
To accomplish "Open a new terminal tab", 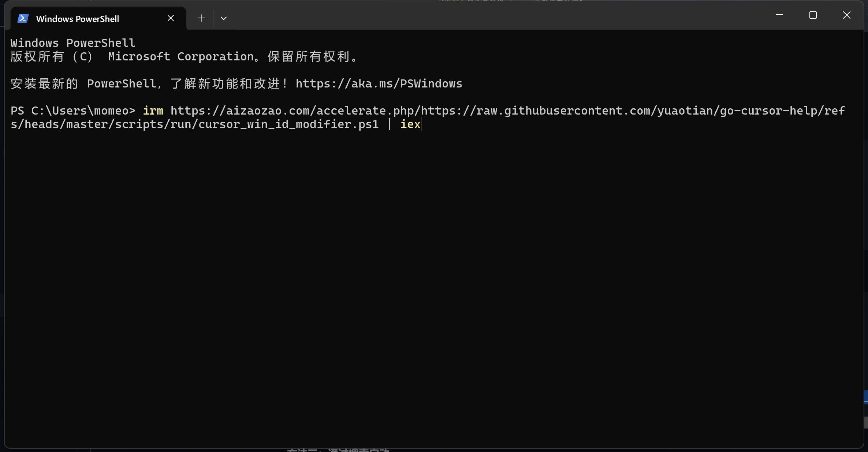I will [201, 18].
